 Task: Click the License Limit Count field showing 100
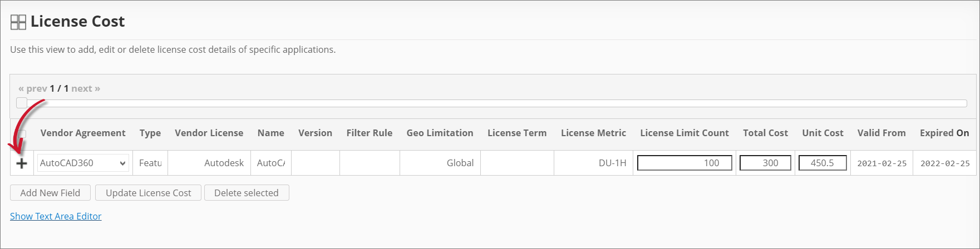(x=684, y=163)
